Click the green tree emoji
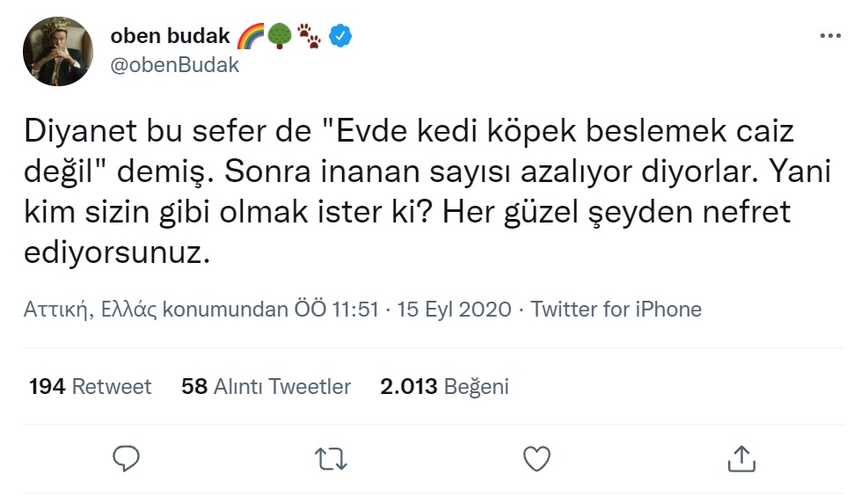This screenshot has height=496, width=868. (x=279, y=36)
